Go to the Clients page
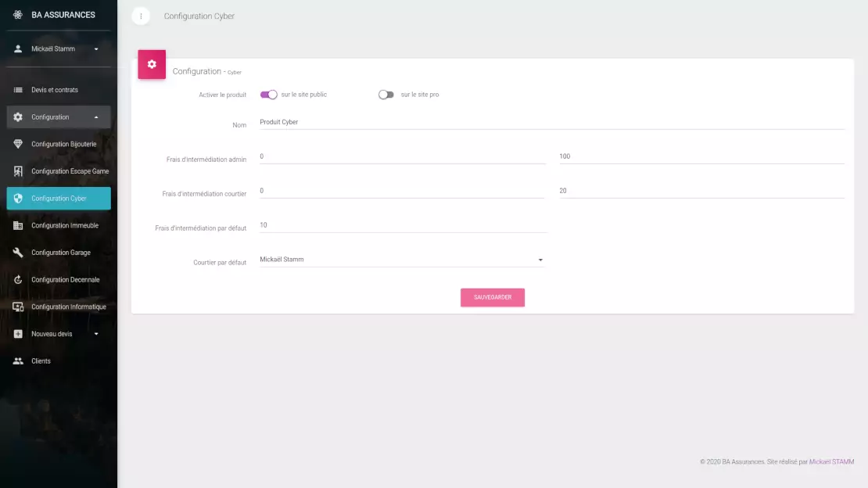The width and height of the screenshot is (868, 488). 41,361
